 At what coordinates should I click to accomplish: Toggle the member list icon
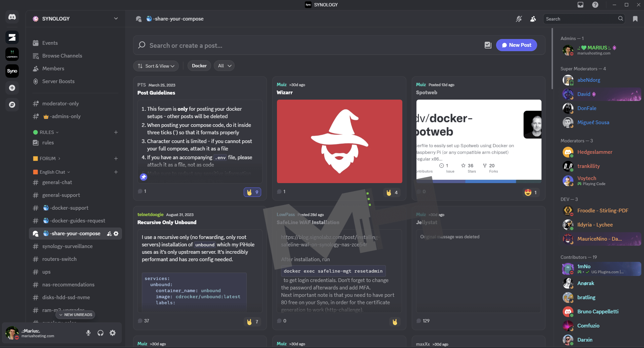tap(533, 19)
